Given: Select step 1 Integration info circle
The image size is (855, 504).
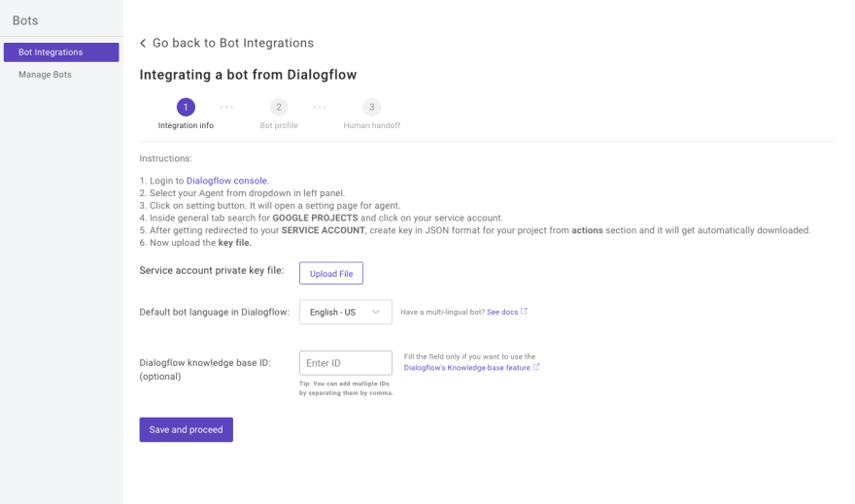Looking at the screenshot, I should 186,107.
